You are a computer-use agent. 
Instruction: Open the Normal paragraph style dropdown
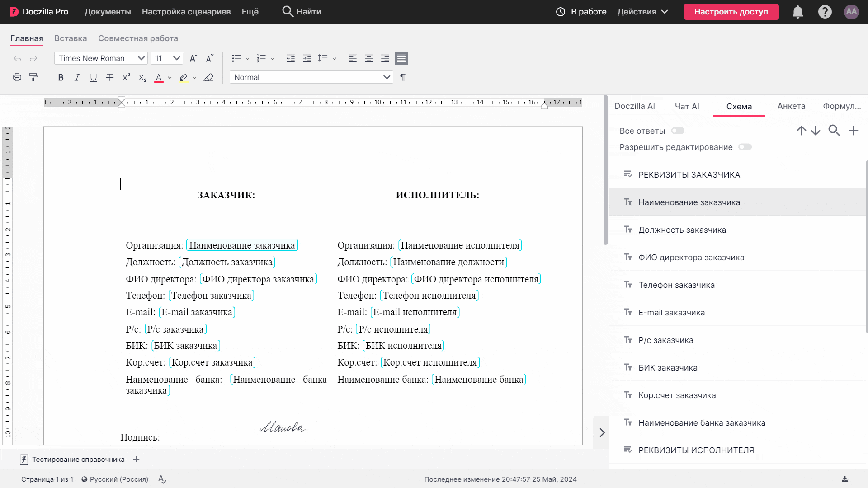[x=311, y=77]
